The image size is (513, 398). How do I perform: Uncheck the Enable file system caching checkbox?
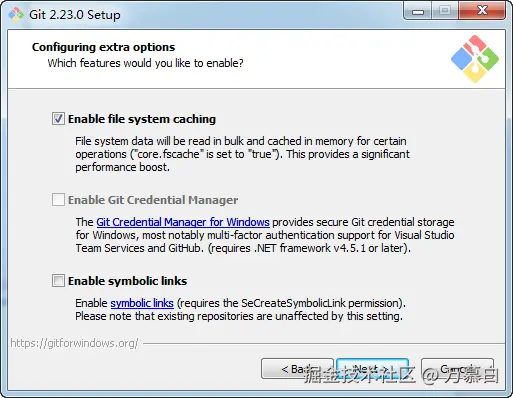[x=58, y=119]
